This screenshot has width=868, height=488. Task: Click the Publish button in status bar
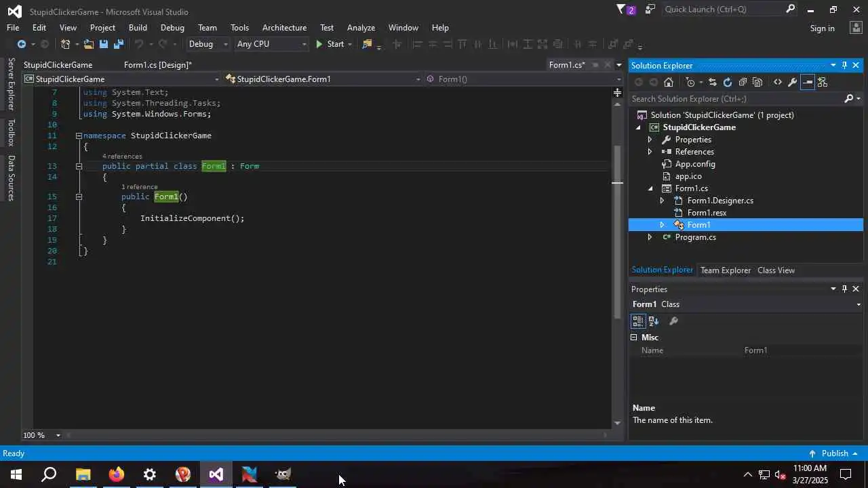click(x=833, y=453)
